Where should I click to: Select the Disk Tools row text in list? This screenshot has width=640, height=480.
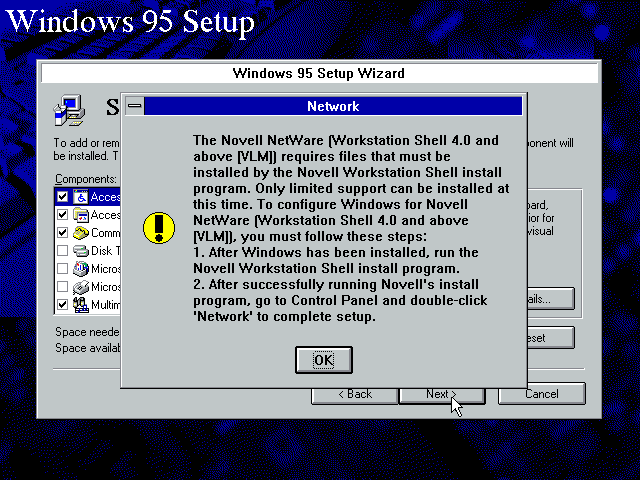[x=105, y=251]
